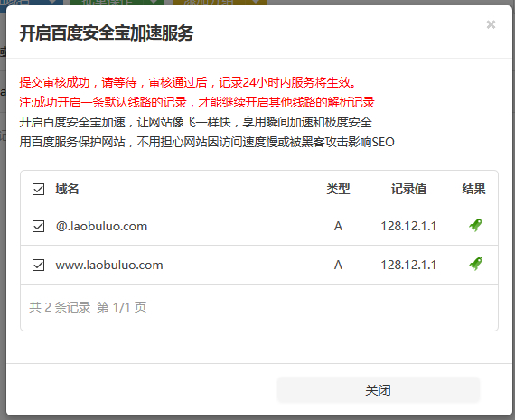Click the red 提交审核成功 notice line
Screen dimensions: 515x420
(x=188, y=82)
